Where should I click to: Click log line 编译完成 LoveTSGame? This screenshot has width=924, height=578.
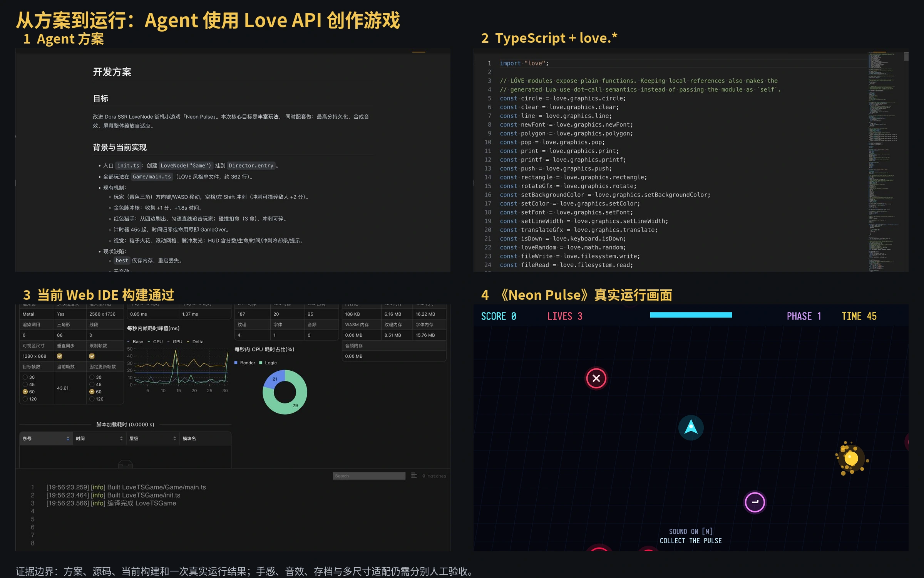coord(111,503)
